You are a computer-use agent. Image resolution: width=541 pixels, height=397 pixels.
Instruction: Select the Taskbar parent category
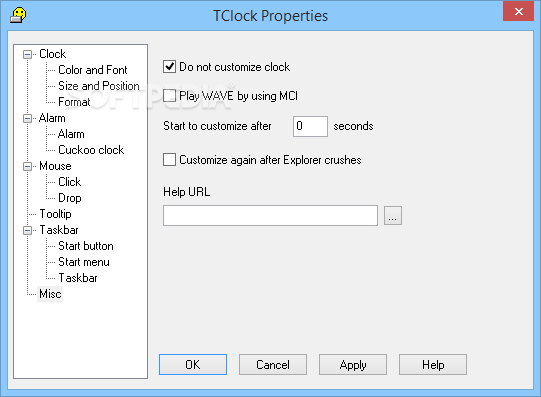point(59,230)
